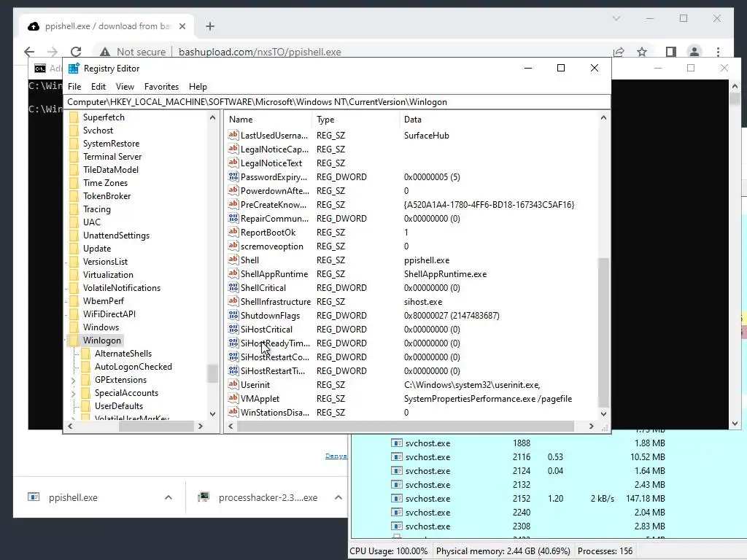This screenshot has height=560, width=747.
Task: Click the AlternateShells folder icon
Action: (86, 354)
